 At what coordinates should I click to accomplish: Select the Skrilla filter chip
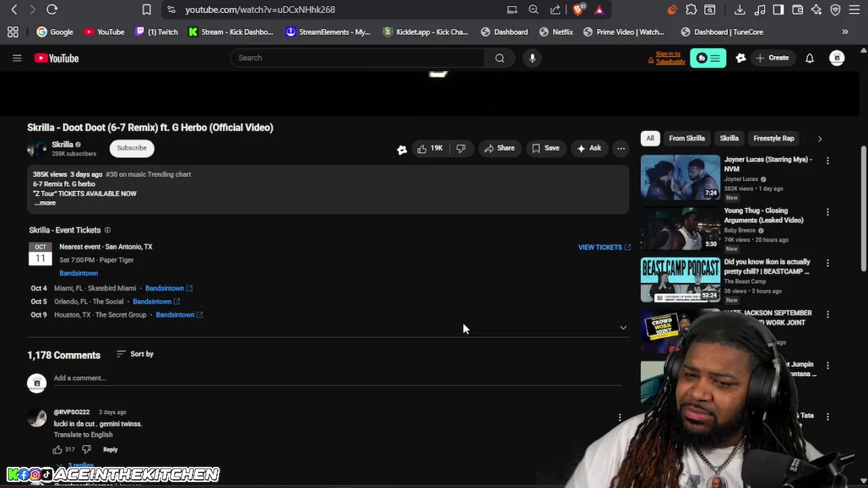pos(729,138)
